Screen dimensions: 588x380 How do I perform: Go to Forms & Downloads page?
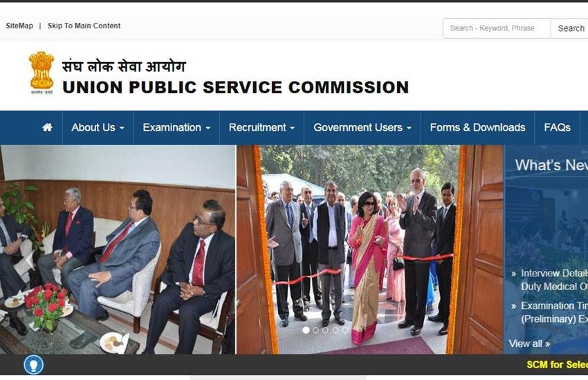pos(478,128)
